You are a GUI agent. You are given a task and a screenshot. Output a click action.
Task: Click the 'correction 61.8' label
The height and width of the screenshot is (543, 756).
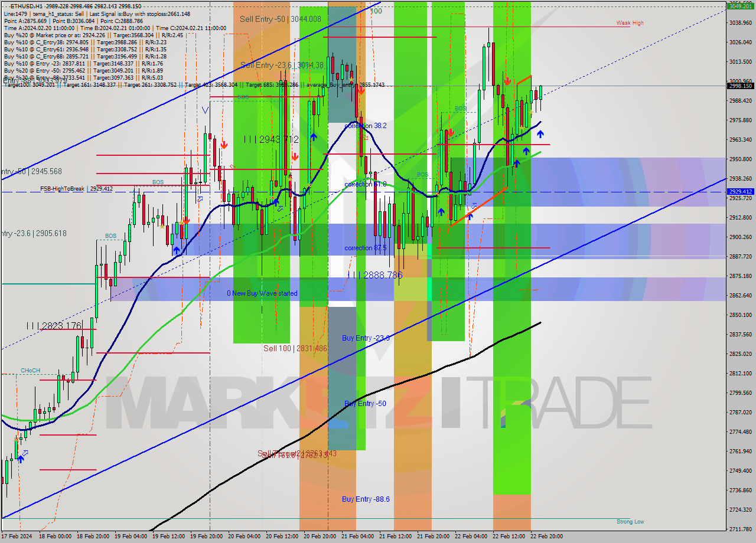(x=366, y=184)
